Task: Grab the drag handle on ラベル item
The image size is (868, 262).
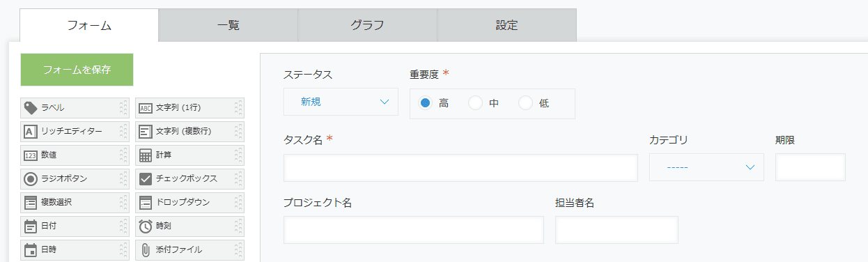Action: 123,107
